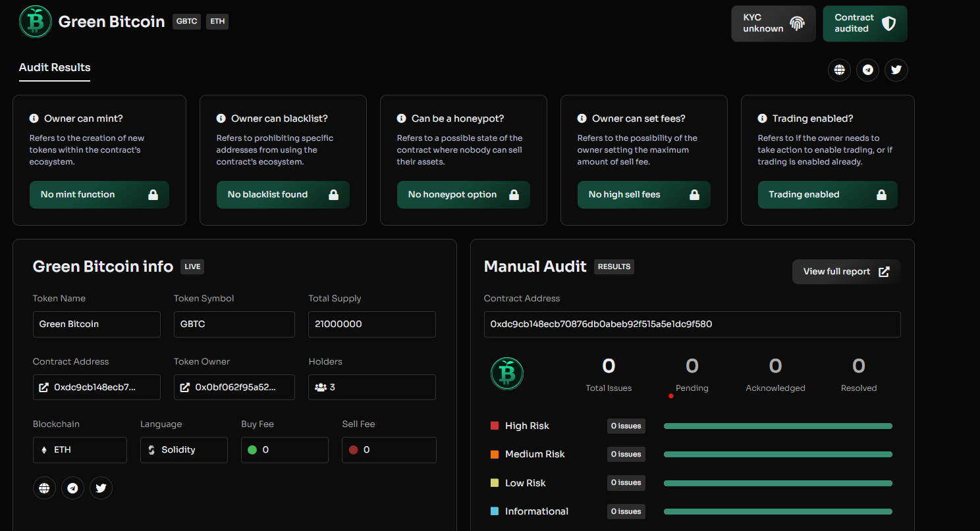980x531 pixels.
Task: Open Telegram icon in token info panel
Action: coord(72,488)
